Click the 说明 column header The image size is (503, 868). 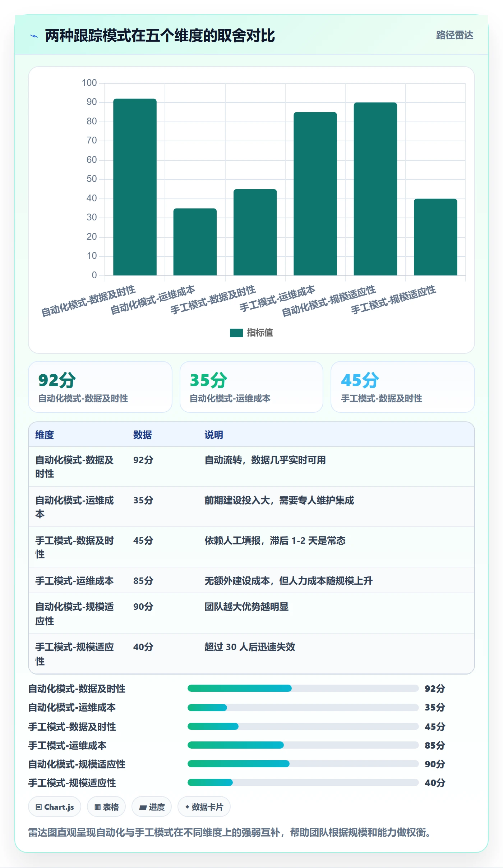[x=214, y=435]
